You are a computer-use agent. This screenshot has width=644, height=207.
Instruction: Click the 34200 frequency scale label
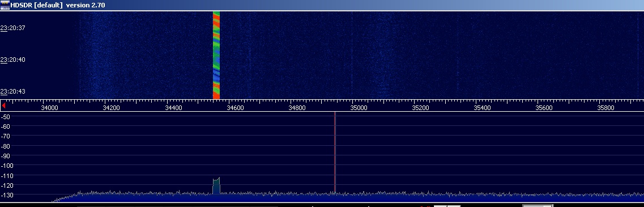pyautogui.click(x=111, y=108)
